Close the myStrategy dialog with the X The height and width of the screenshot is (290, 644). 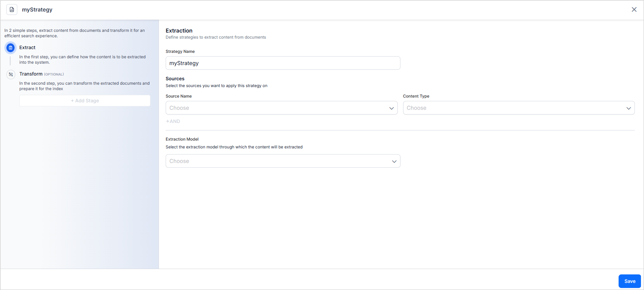(x=634, y=9)
